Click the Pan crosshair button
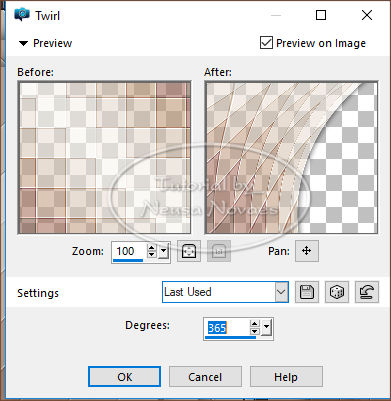The height and width of the screenshot is (401, 391). coord(307,251)
